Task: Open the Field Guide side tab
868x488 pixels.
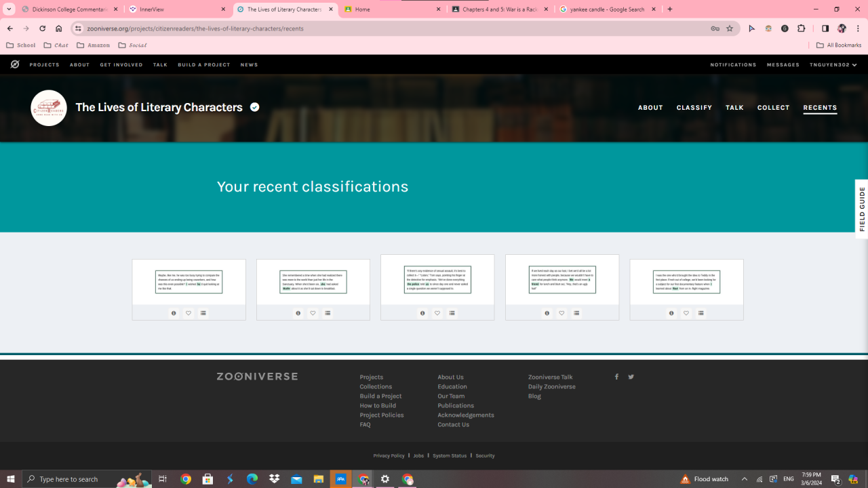Action: coord(862,209)
